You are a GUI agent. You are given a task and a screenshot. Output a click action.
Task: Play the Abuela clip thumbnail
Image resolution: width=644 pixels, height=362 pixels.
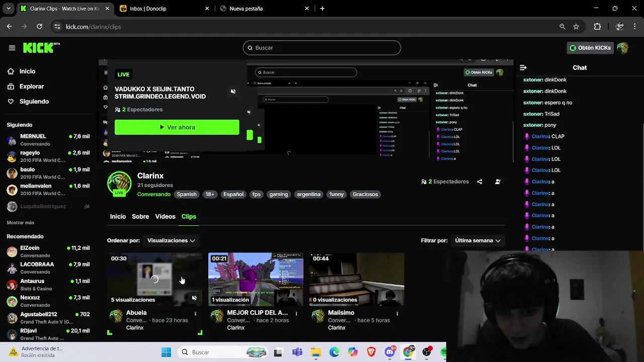click(155, 280)
